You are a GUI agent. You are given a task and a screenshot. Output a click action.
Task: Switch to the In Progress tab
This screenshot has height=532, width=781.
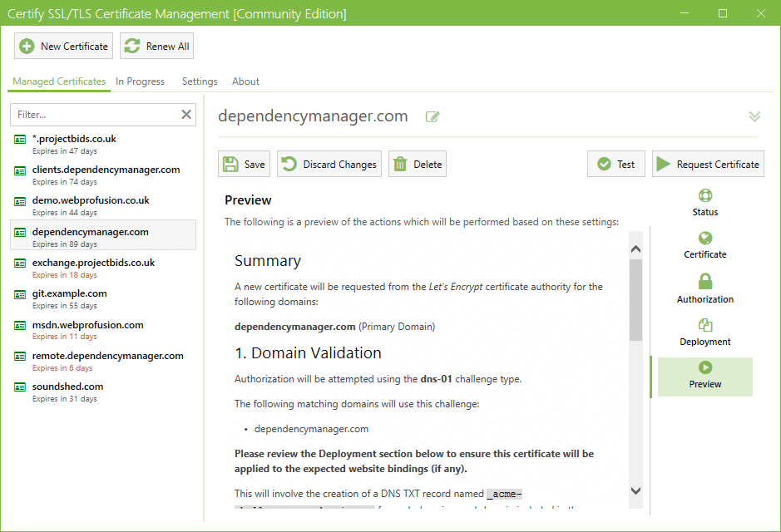pyautogui.click(x=140, y=81)
